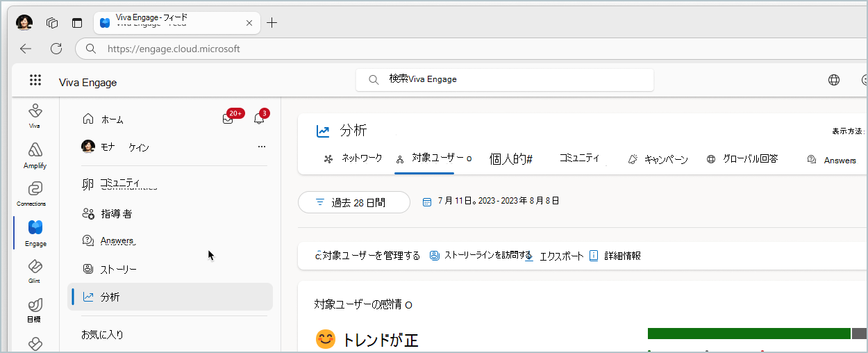Select the Engage app icon
This screenshot has width=868, height=353.
click(x=35, y=233)
